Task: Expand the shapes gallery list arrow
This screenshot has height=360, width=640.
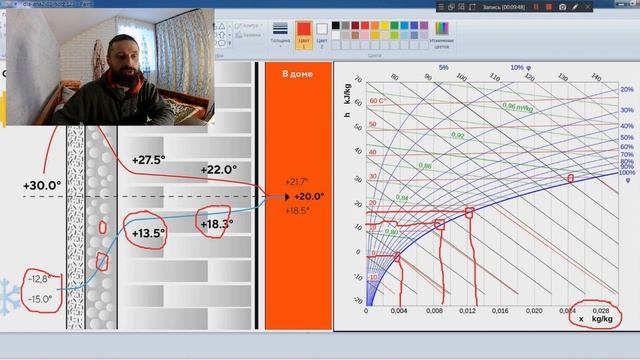Action: point(230,43)
